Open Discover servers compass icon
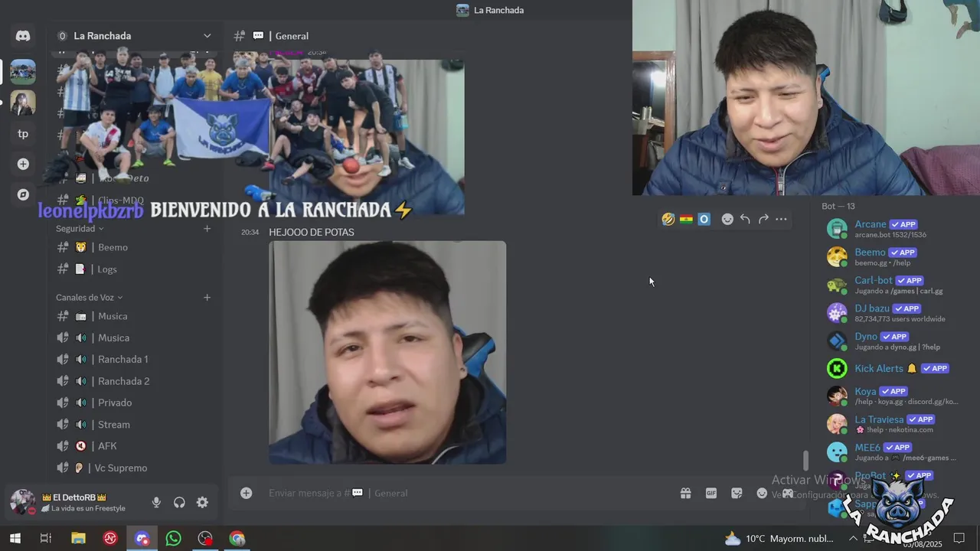Image resolution: width=980 pixels, height=551 pixels. pos(23,194)
